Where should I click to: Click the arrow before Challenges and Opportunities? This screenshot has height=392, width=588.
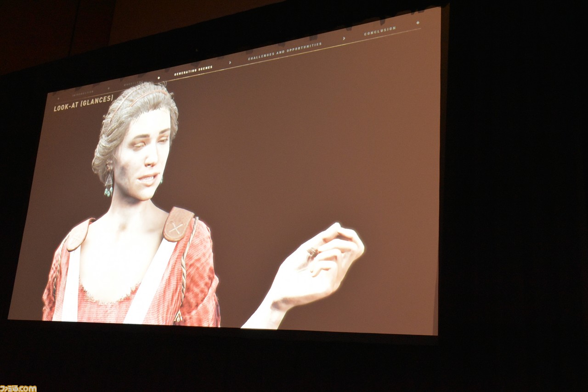point(230,63)
